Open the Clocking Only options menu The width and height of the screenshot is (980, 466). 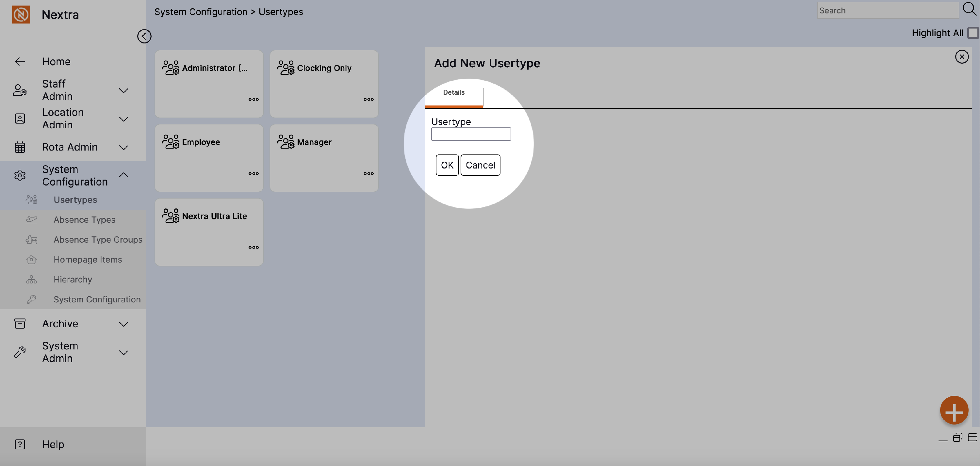pyautogui.click(x=368, y=99)
